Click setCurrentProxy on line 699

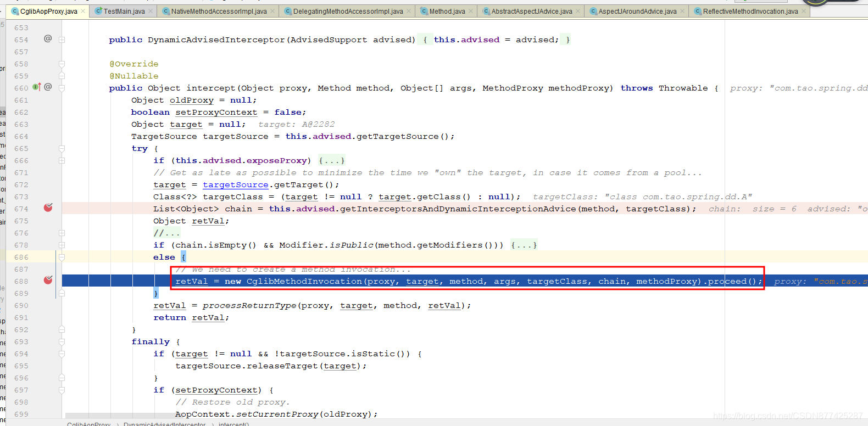click(x=277, y=414)
